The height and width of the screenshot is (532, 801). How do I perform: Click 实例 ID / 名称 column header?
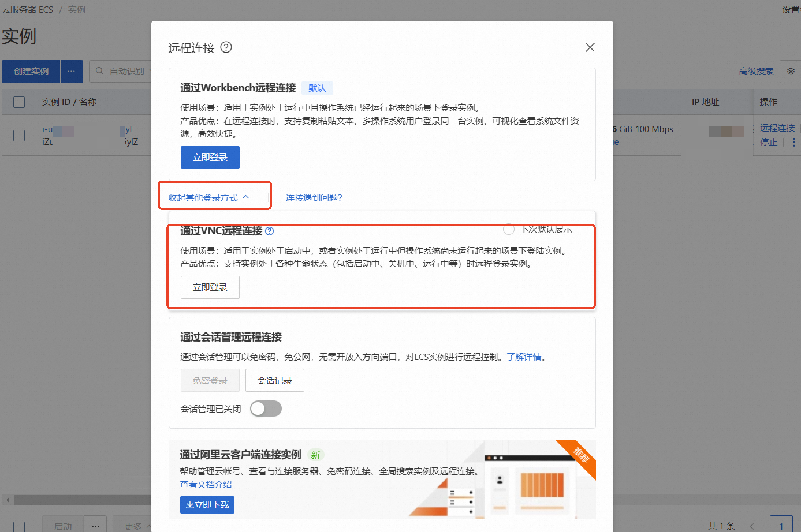point(69,102)
